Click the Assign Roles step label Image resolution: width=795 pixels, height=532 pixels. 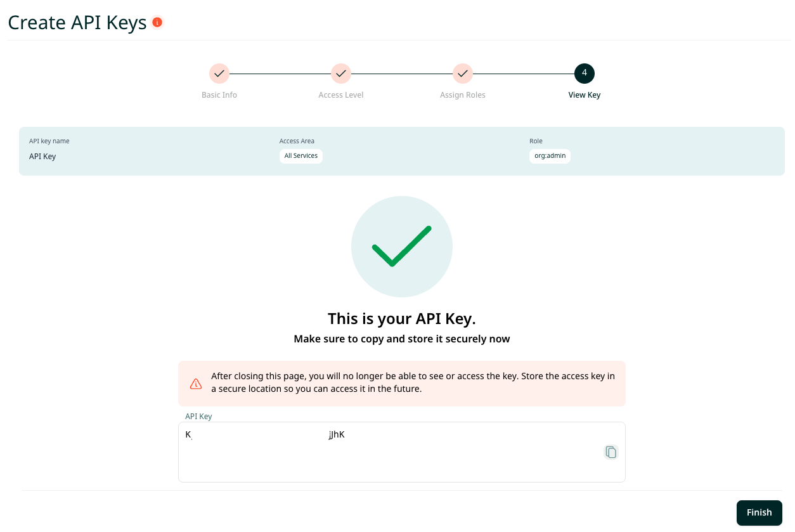463,95
